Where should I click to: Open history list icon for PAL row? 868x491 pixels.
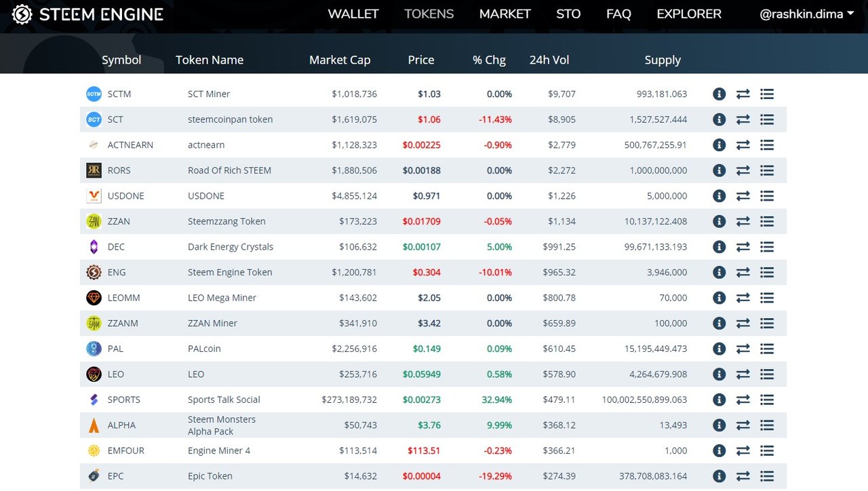tap(767, 349)
